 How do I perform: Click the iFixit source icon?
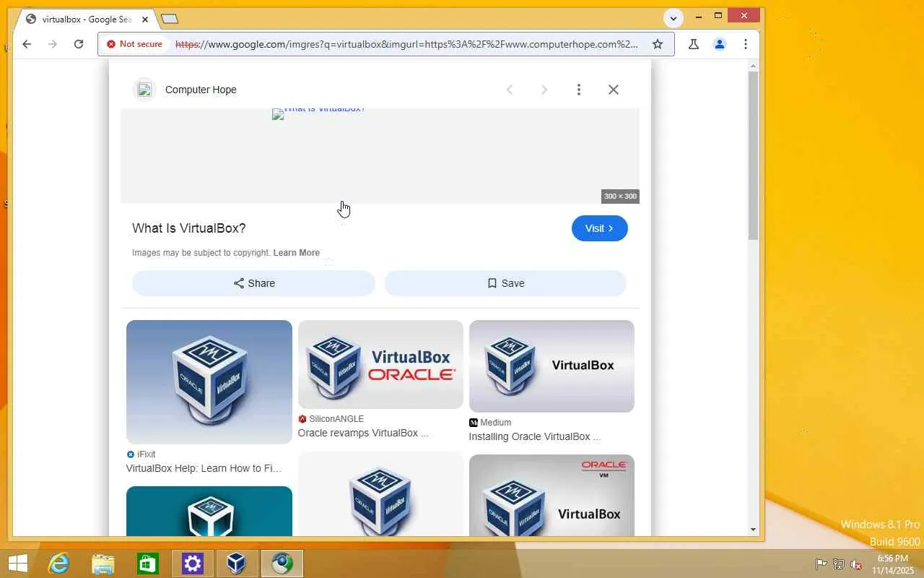(131, 454)
